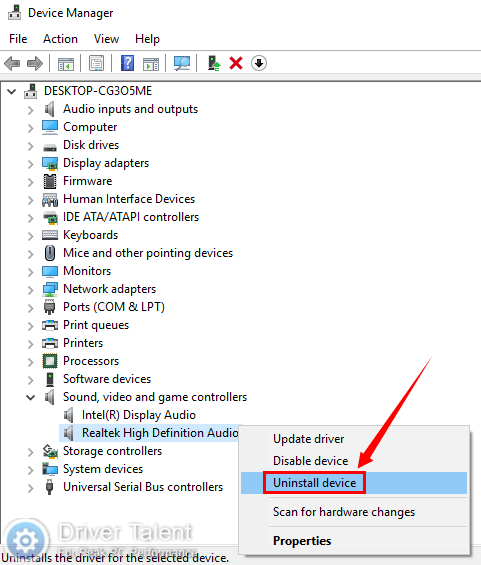
Task: Select the Disk drives label
Action: point(91,145)
